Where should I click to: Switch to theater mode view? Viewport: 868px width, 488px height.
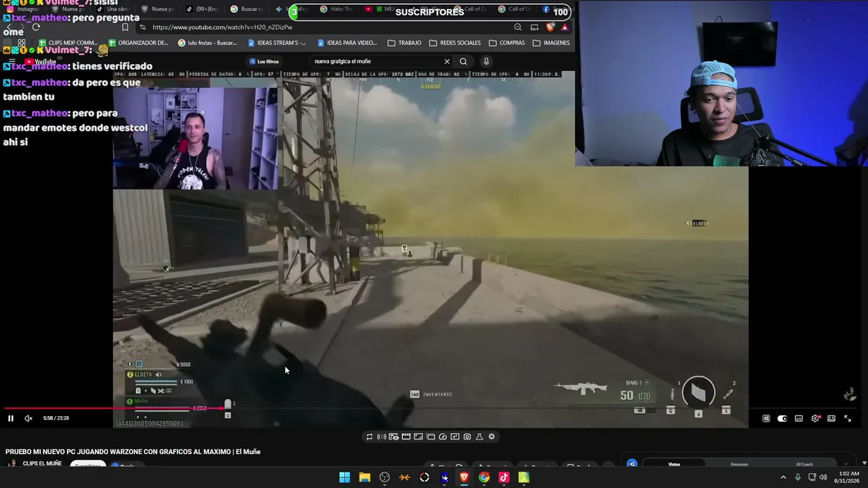coord(831,419)
